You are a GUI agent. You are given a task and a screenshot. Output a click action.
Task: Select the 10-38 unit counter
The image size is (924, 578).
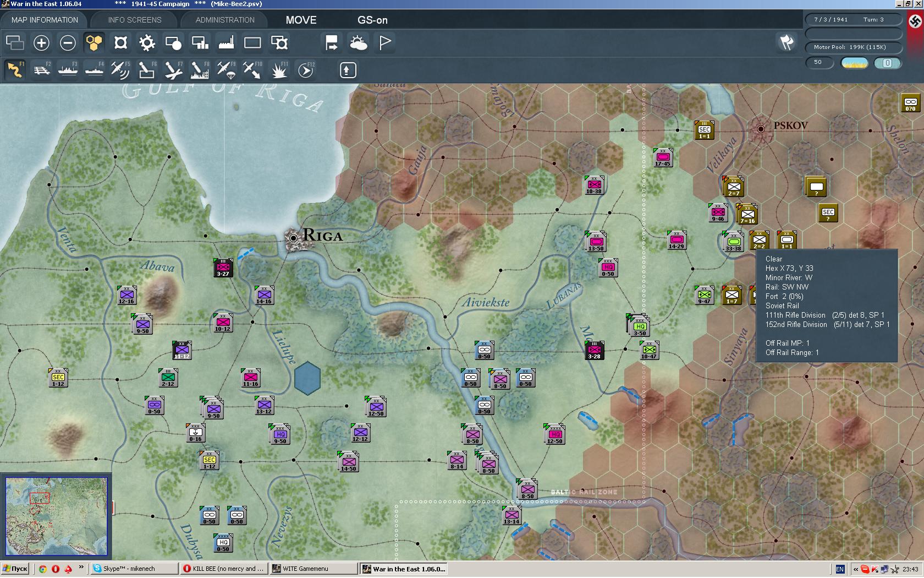point(594,186)
